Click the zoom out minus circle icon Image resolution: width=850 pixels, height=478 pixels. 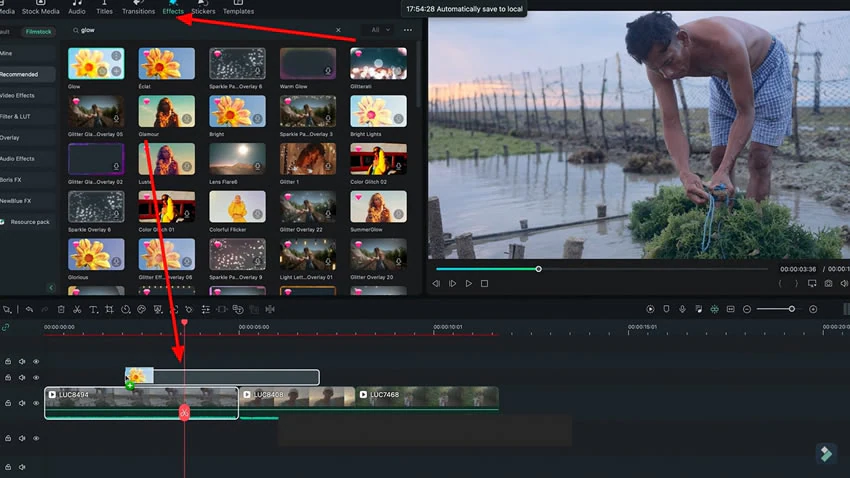746,309
